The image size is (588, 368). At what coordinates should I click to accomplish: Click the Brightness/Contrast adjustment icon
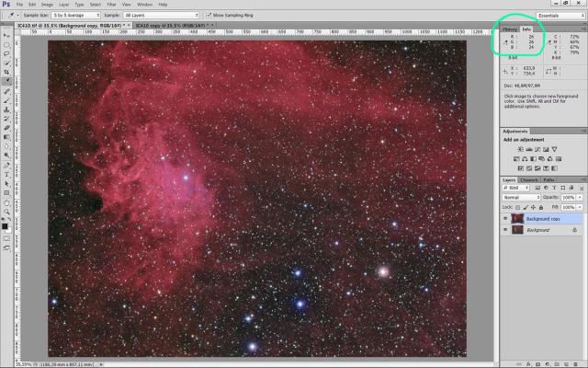520,149
